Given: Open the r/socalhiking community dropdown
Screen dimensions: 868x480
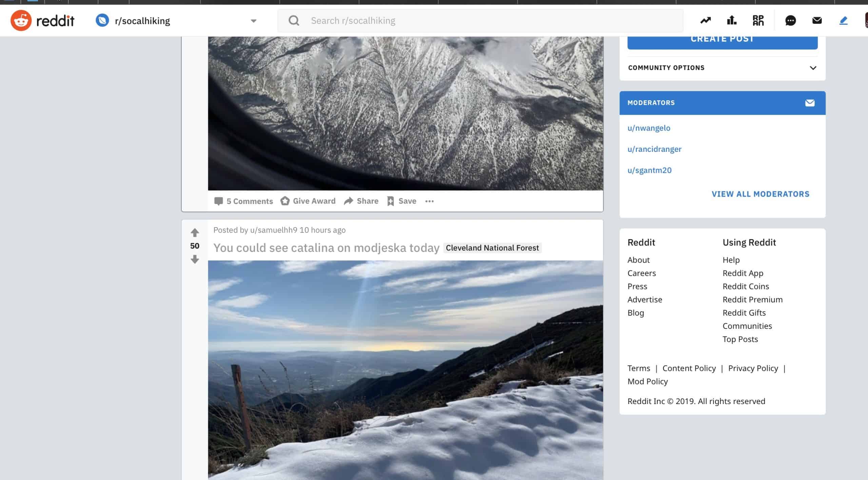Looking at the screenshot, I should (x=253, y=21).
